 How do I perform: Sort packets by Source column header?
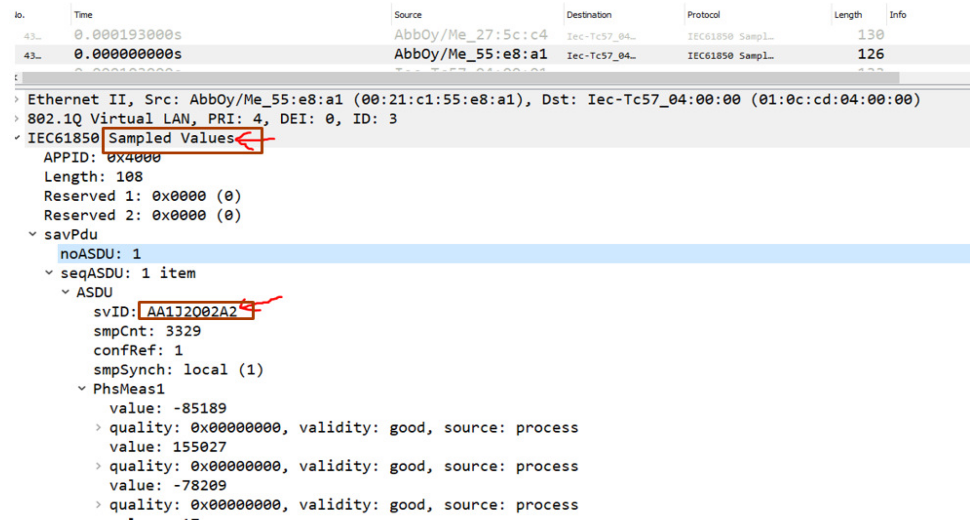[408, 15]
